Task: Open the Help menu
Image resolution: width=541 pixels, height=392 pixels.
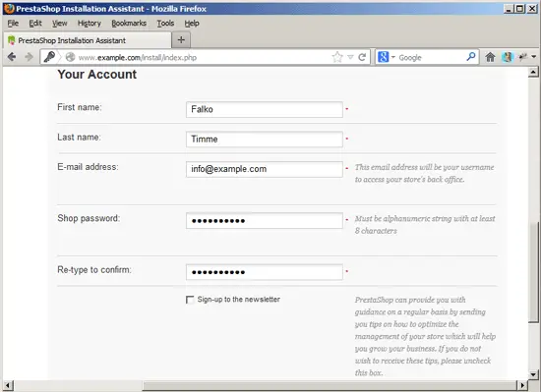Action: click(x=192, y=23)
